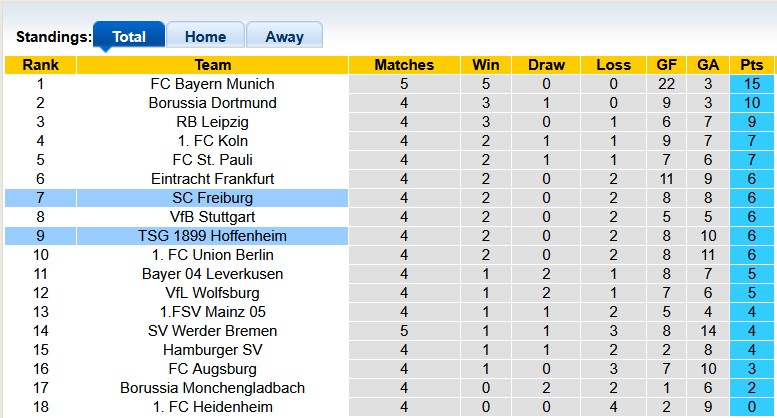The width and height of the screenshot is (777, 418).
Task: Click the FC Bayern Munich team link
Action: pos(212,84)
